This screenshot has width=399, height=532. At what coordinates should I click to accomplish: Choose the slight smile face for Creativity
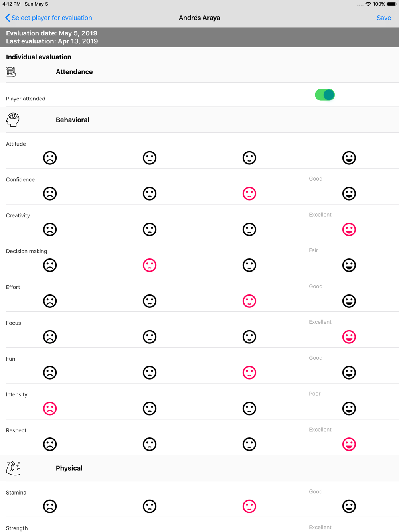point(249,229)
